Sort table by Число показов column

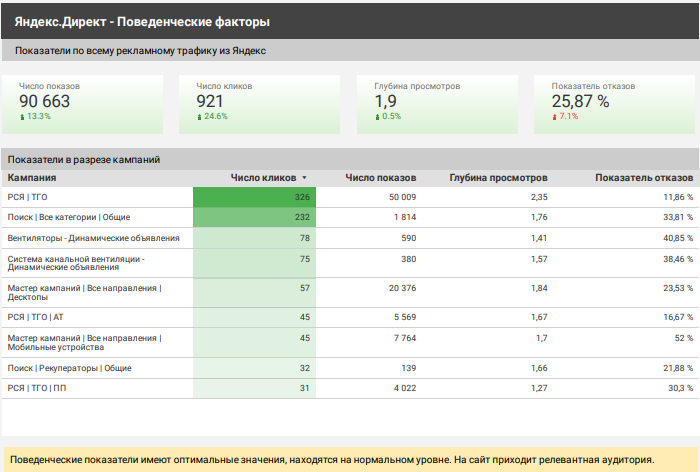(x=380, y=178)
